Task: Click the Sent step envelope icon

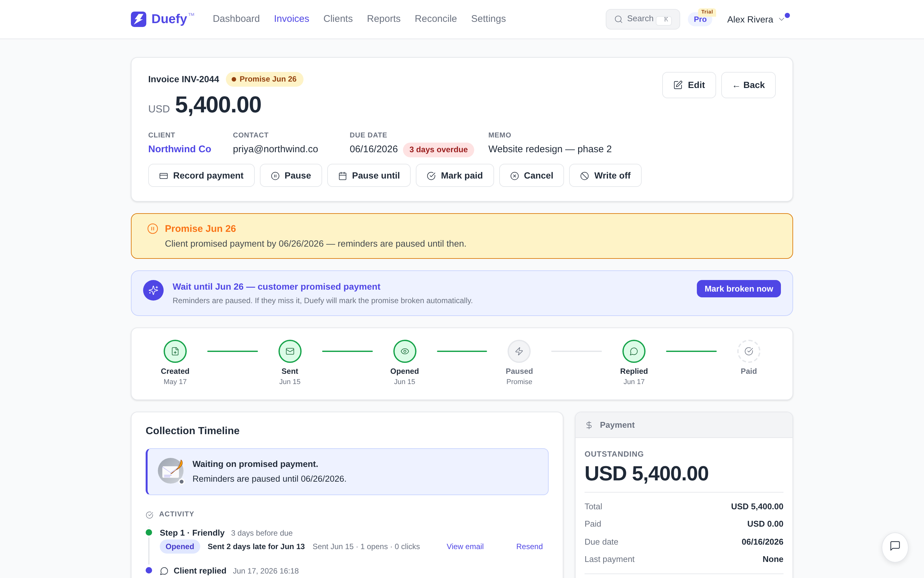Action: [x=290, y=351]
